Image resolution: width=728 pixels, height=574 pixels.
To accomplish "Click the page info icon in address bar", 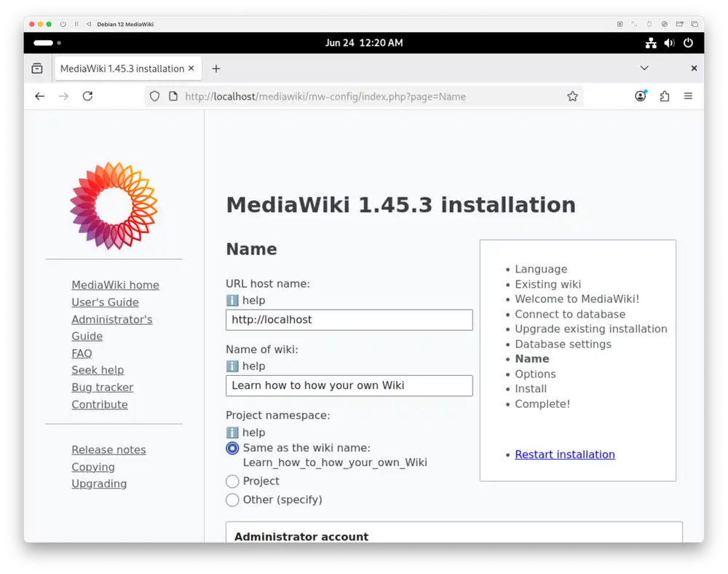I will pyautogui.click(x=173, y=96).
